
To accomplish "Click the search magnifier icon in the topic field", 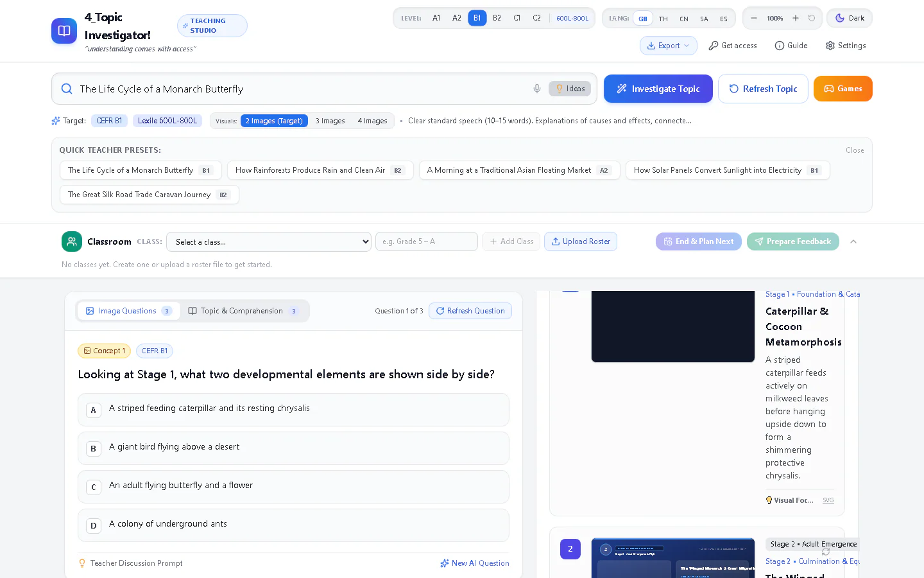I will click(67, 89).
